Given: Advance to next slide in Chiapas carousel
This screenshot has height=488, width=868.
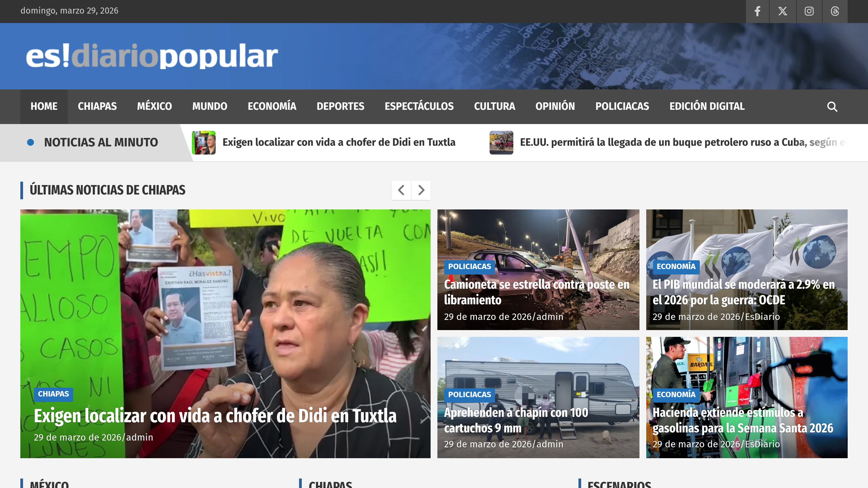Looking at the screenshot, I should [x=421, y=190].
